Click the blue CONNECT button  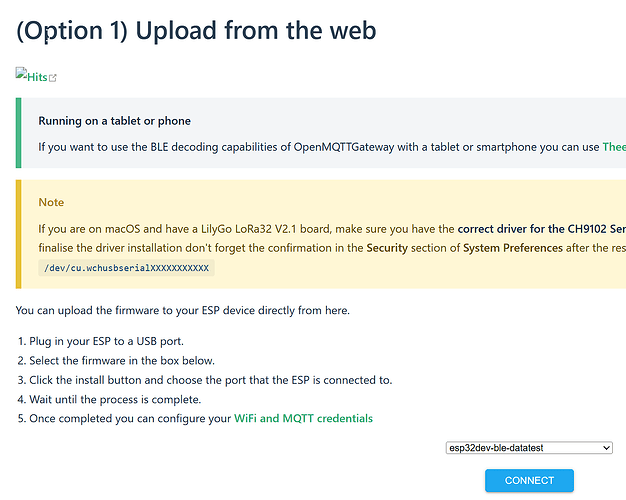coord(529,480)
